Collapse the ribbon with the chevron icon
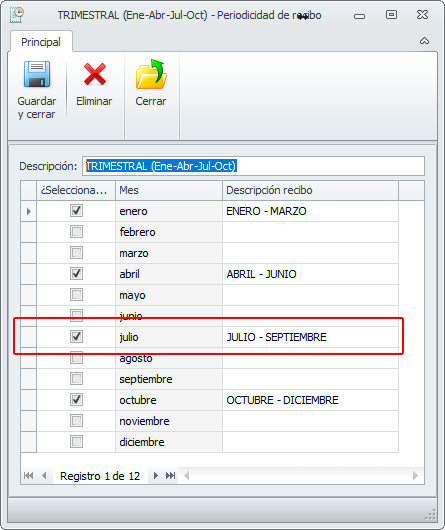 pos(424,41)
